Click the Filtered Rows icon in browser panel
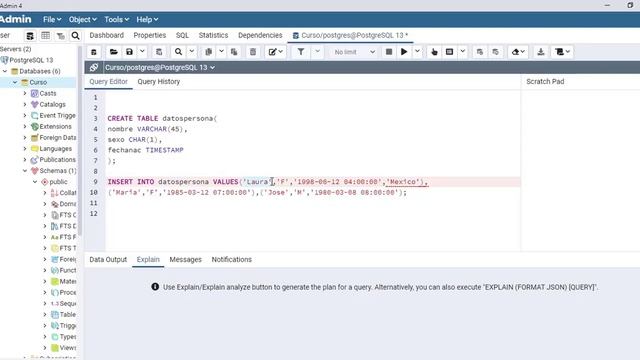Image resolution: width=640 pixels, height=360 pixels. point(60,36)
